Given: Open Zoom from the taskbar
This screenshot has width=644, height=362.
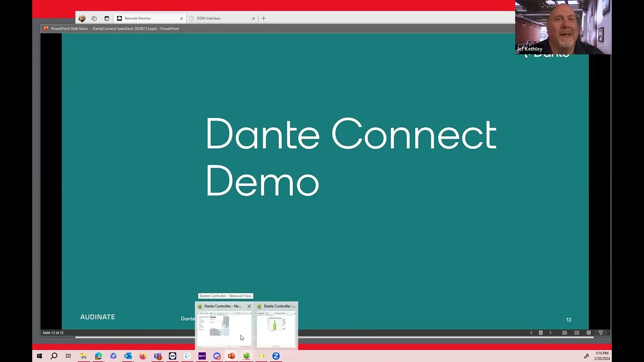Looking at the screenshot, I should pos(276,356).
